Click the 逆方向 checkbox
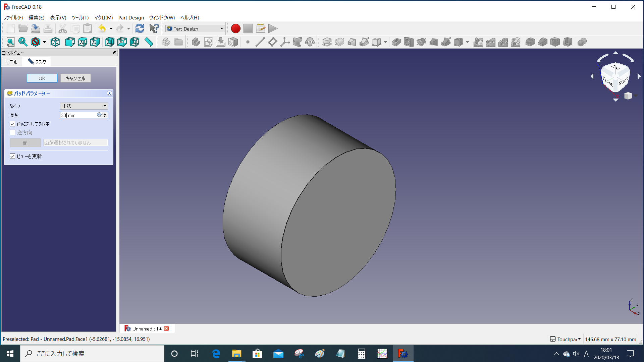The image size is (644, 362). pos(12,132)
